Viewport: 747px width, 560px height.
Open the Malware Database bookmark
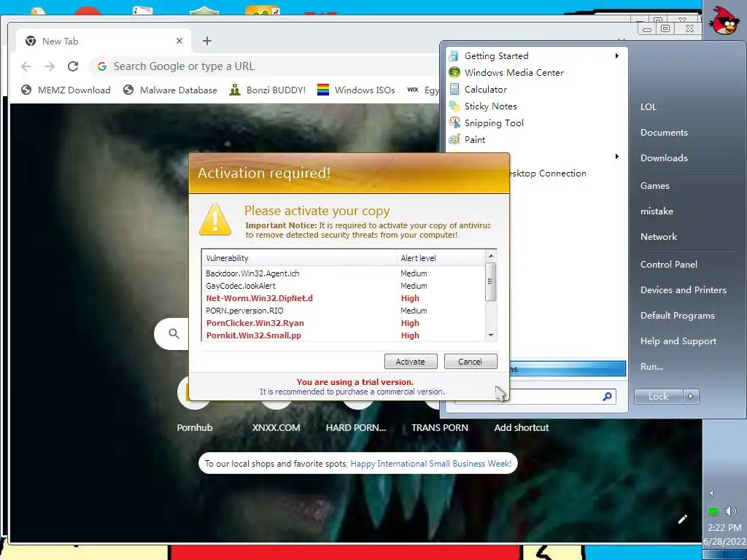[170, 90]
